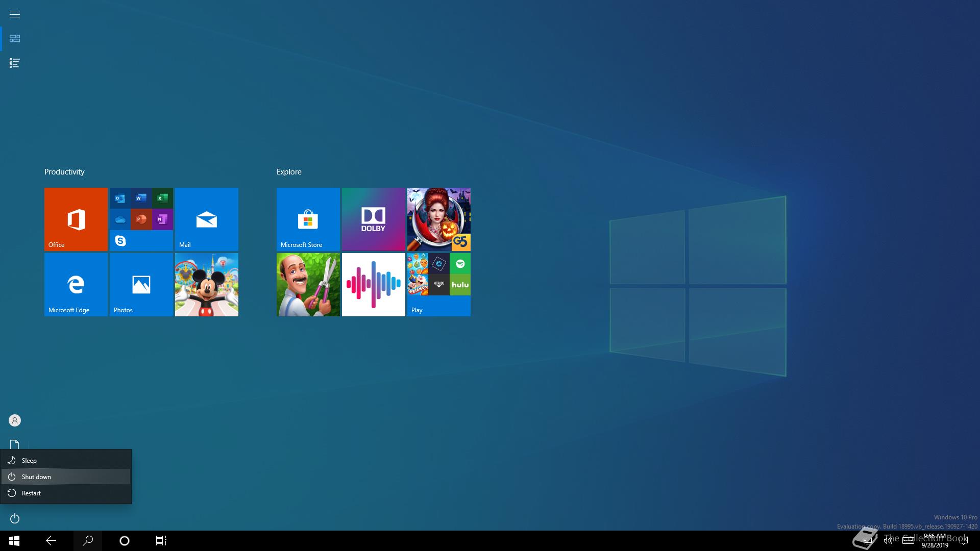Open the clock showing 9/28/2019
This screenshot has height=551, width=980.
click(935, 541)
